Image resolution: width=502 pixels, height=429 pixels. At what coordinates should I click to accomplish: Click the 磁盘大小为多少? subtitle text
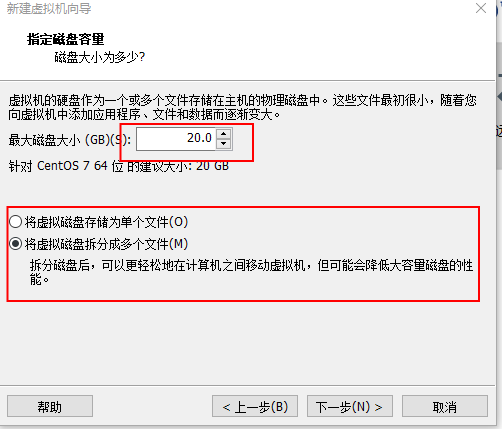[100, 57]
